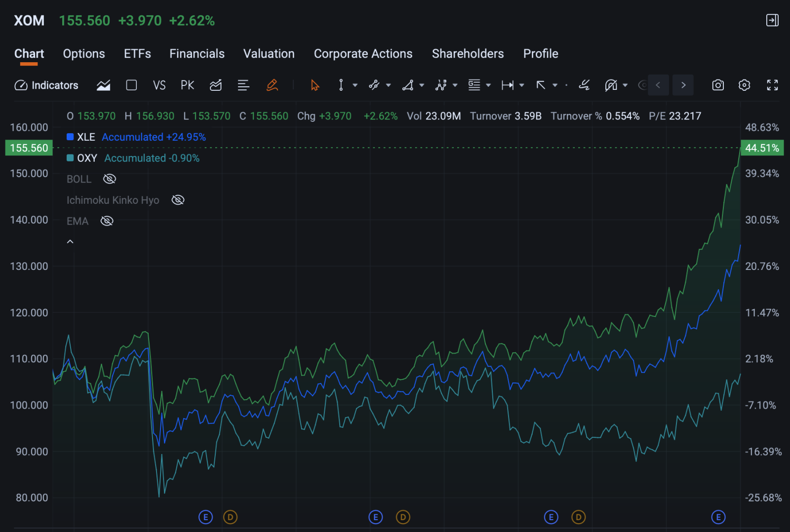Image resolution: width=790 pixels, height=532 pixels.
Task: Expand the channel tool dropdown arrow
Action: click(x=389, y=85)
